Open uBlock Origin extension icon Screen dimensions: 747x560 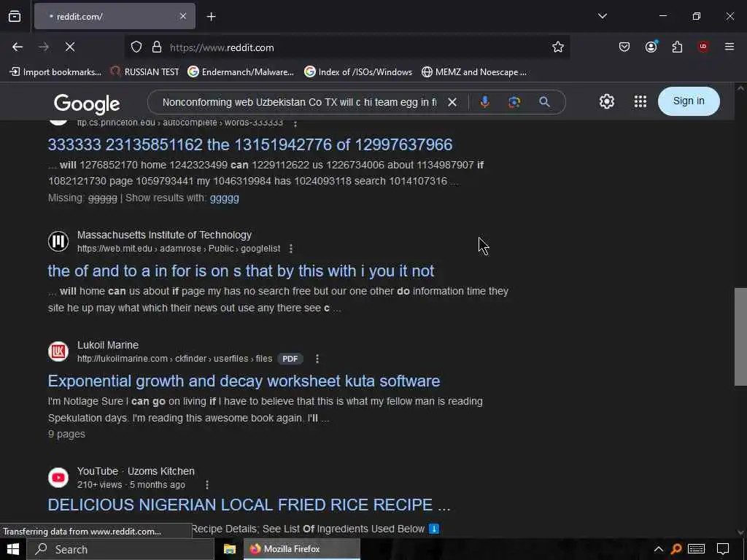[x=703, y=47]
